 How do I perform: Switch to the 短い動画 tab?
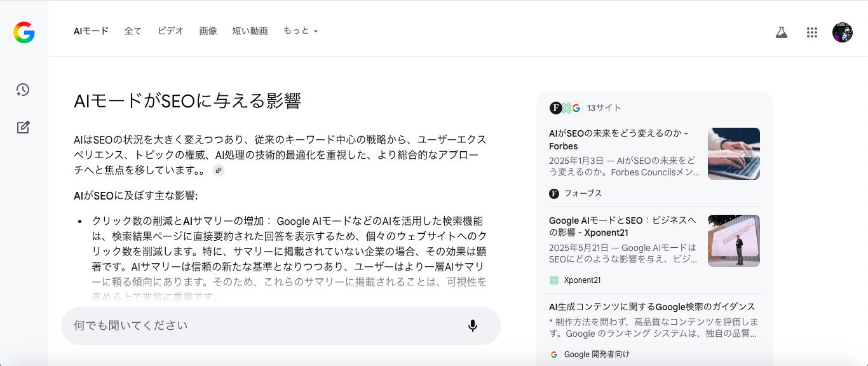250,30
